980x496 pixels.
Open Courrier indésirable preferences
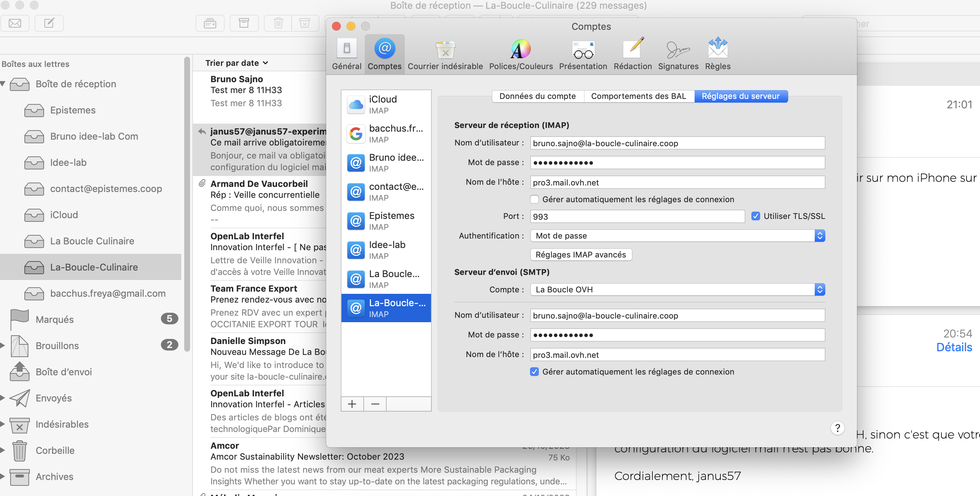(445, 54)
